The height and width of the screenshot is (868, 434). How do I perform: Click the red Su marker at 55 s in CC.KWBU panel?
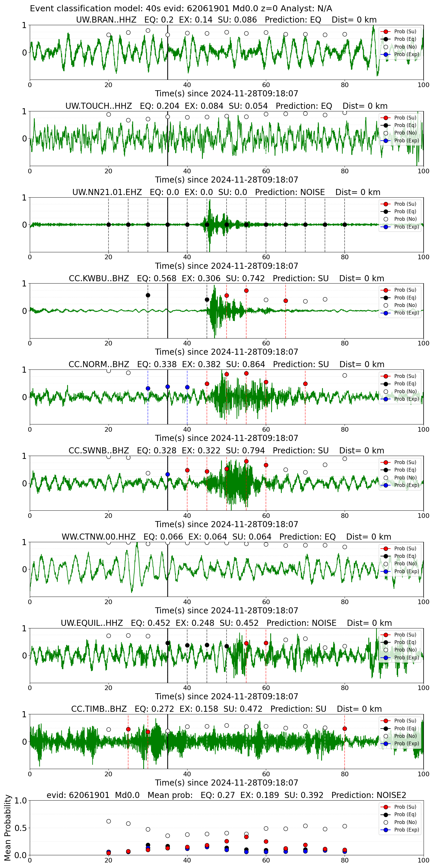[x=246, y=290]
